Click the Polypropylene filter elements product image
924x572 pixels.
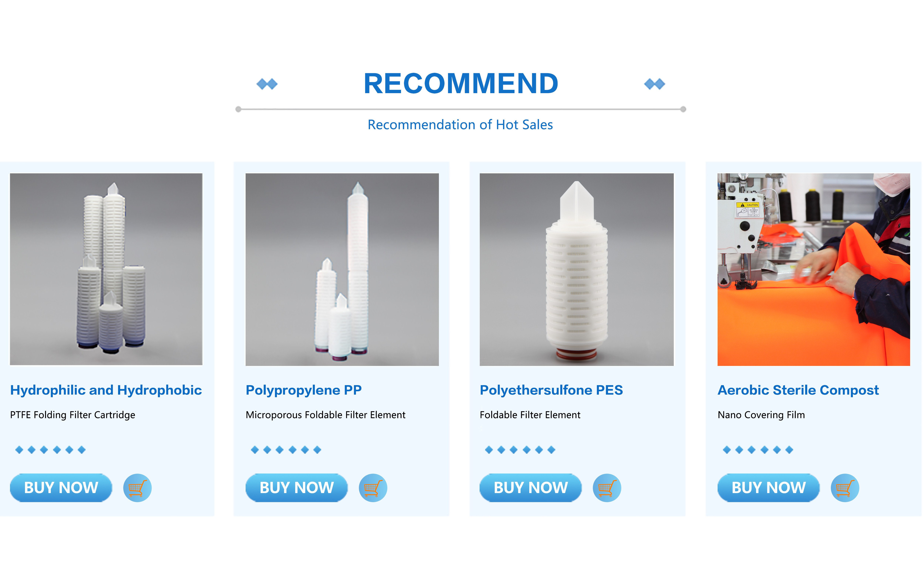[342, 269]
